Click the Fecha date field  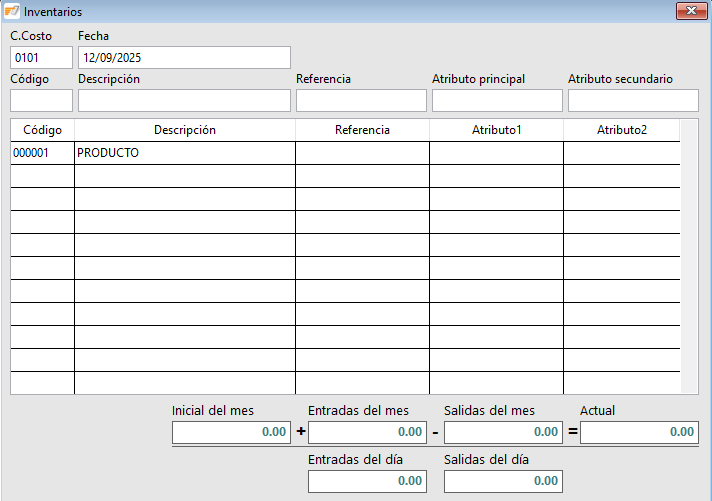184,58
